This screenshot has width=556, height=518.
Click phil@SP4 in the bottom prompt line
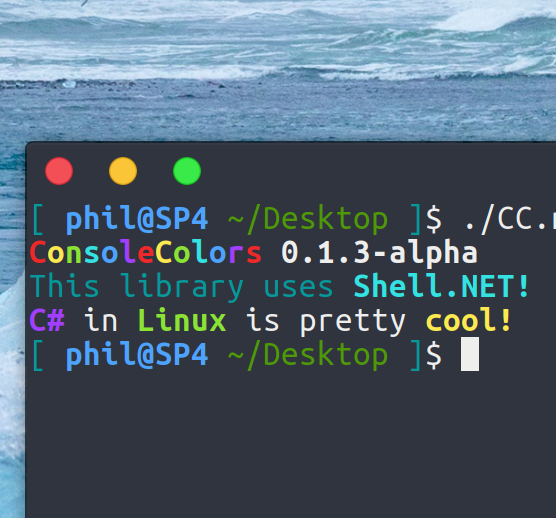tap(137, 355)
